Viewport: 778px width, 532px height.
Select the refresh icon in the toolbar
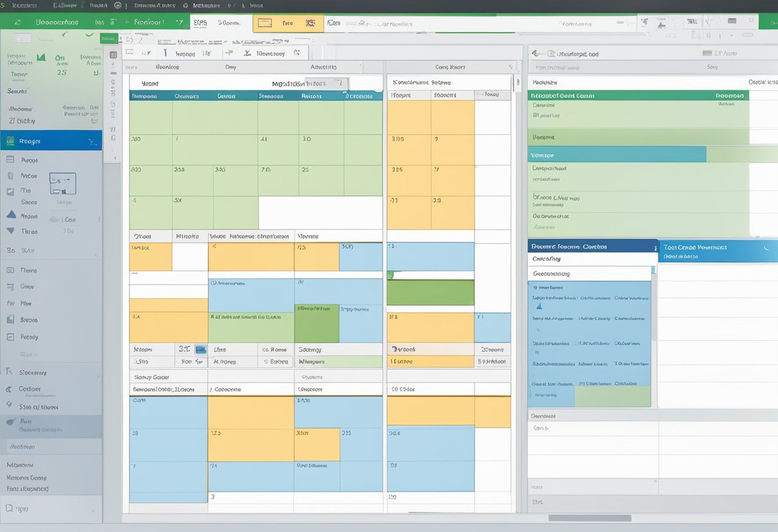click(x=296, y=53)
